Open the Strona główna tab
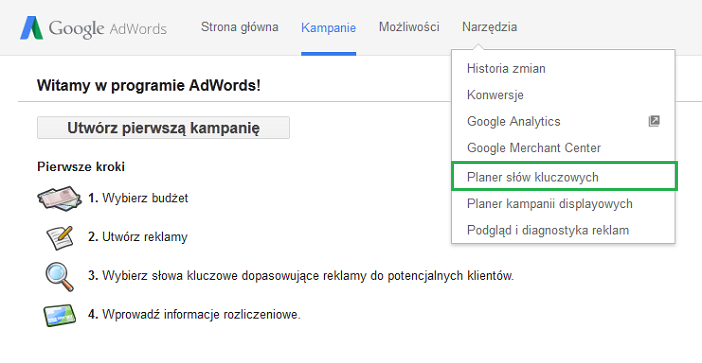 (x=240, y=27)
